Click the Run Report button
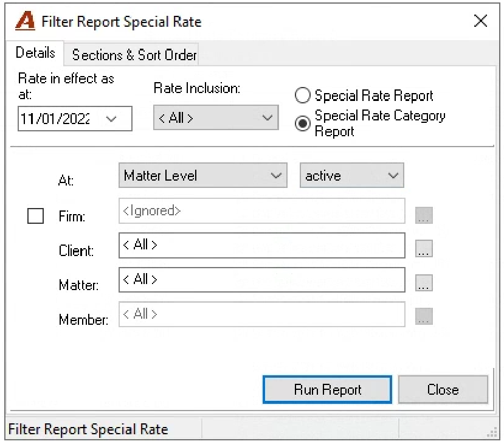 327,389
